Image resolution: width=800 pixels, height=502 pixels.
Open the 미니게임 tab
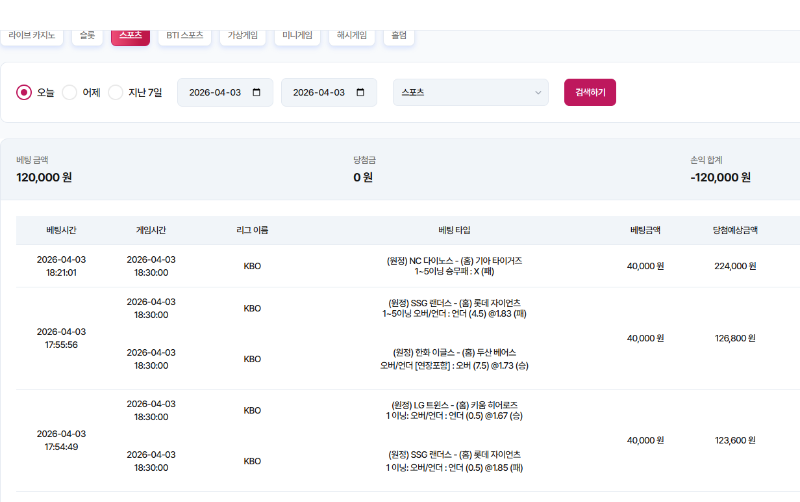coord(298,35)
